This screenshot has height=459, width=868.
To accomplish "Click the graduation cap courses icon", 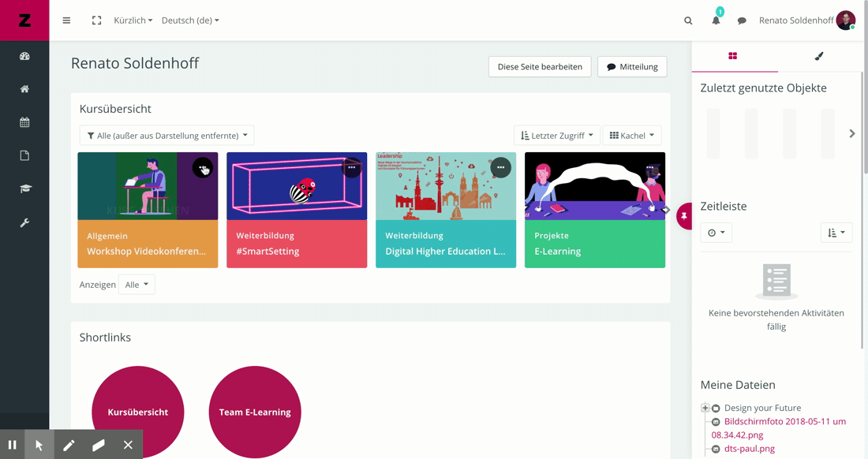I will click(x=24, y=189).
